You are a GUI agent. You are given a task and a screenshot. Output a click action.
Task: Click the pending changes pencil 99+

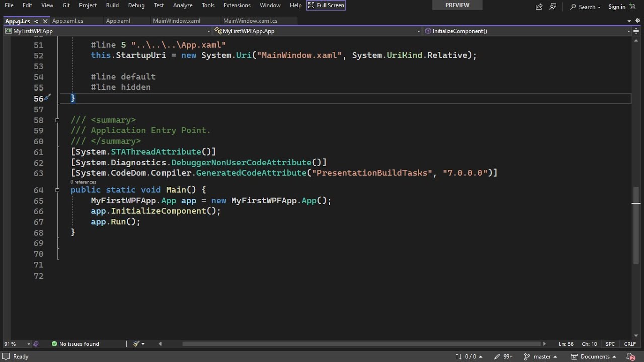point(503,356)
